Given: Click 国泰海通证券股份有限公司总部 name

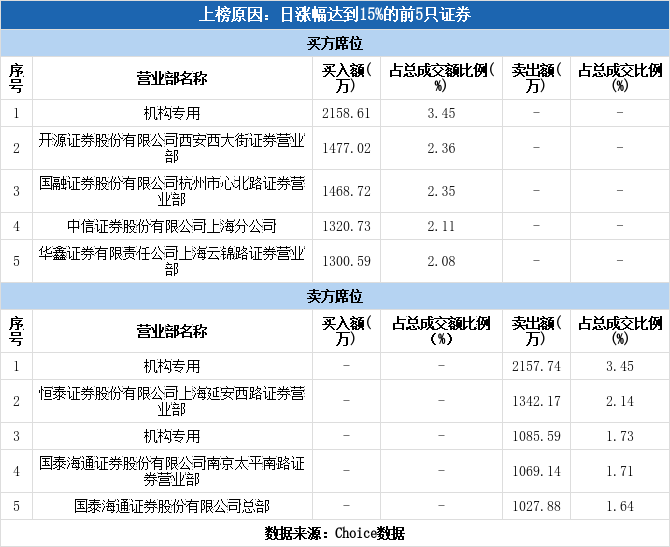Looking at the screenshot, I should tap(172, 506).
